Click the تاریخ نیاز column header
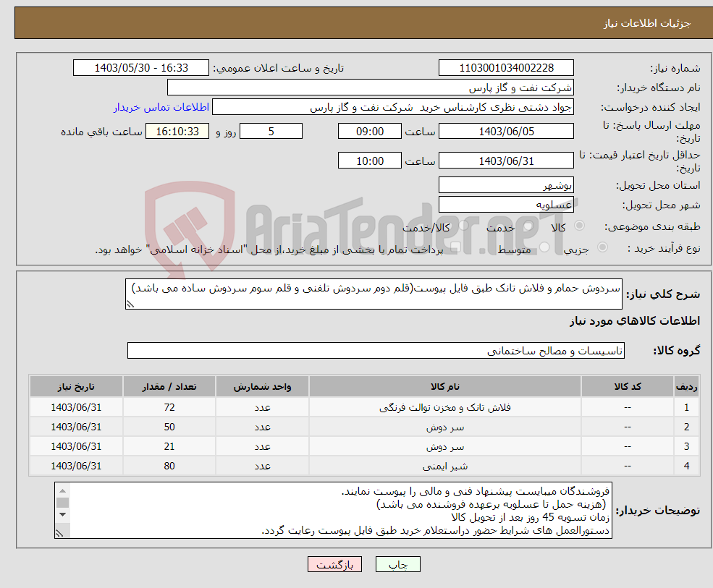 (x=76, y=387)
